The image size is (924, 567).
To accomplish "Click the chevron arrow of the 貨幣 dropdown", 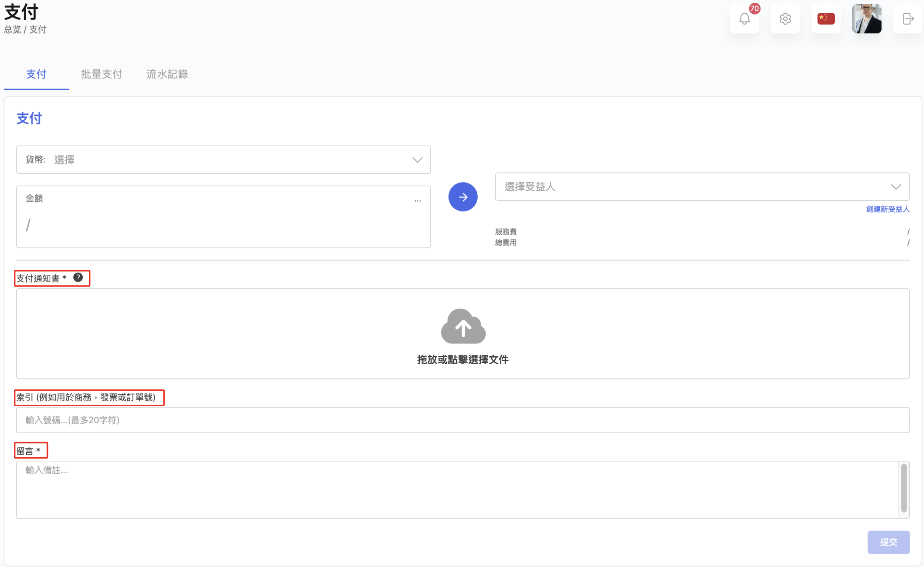I will coord(417,160).
